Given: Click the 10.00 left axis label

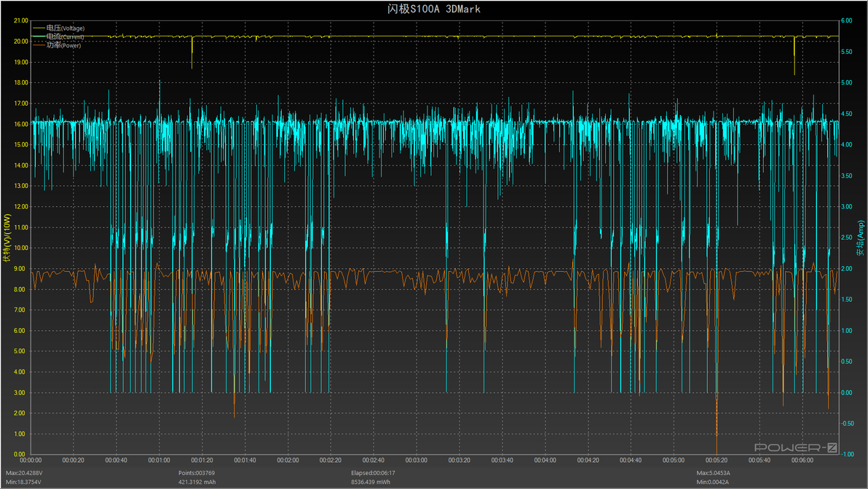Looking at the screenshot, I should click(20, 248).
